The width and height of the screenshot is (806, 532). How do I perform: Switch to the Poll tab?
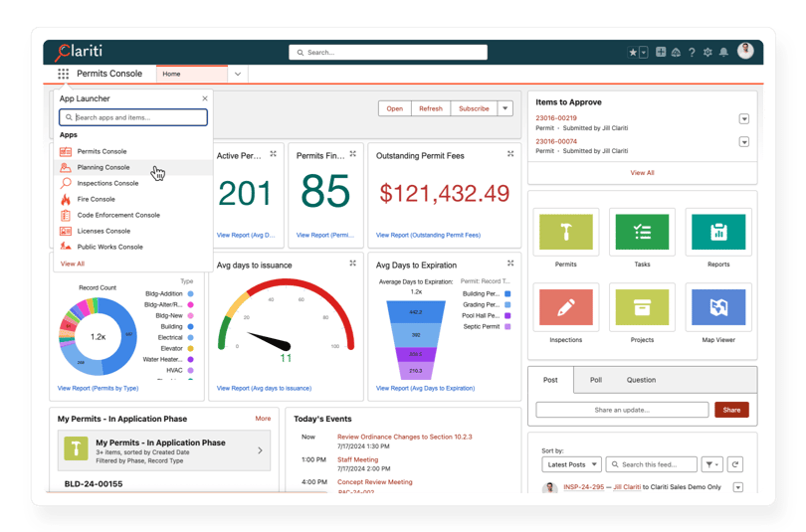tap(595, 380)
